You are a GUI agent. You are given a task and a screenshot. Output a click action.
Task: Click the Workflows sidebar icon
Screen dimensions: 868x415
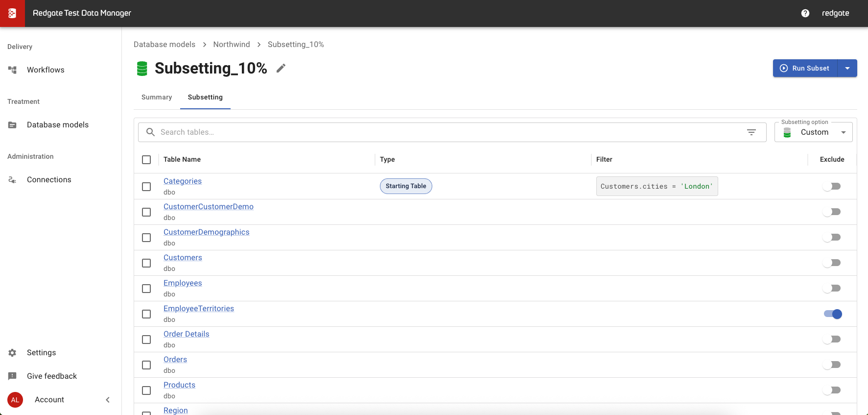click(x=13, y=70)
